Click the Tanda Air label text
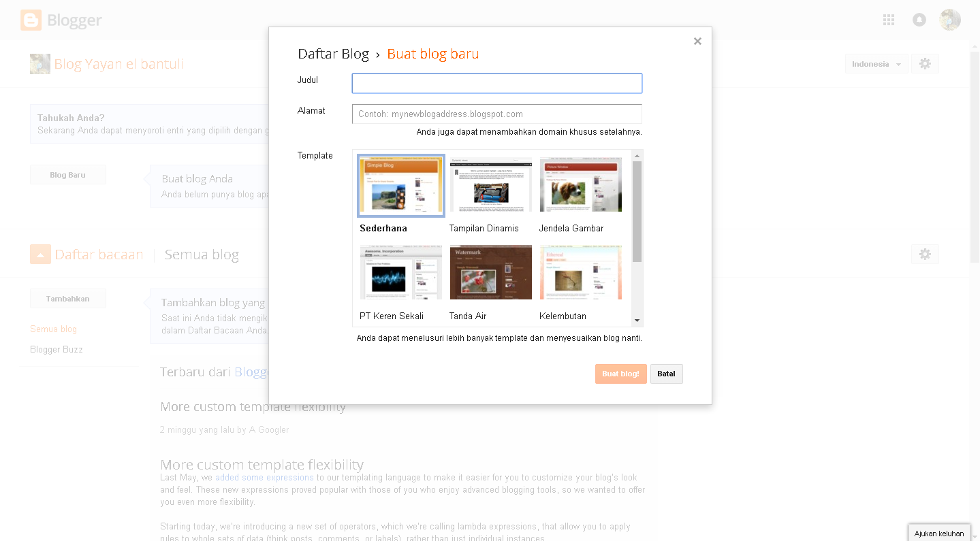This screenshot has height=541, width=980. 468,316
